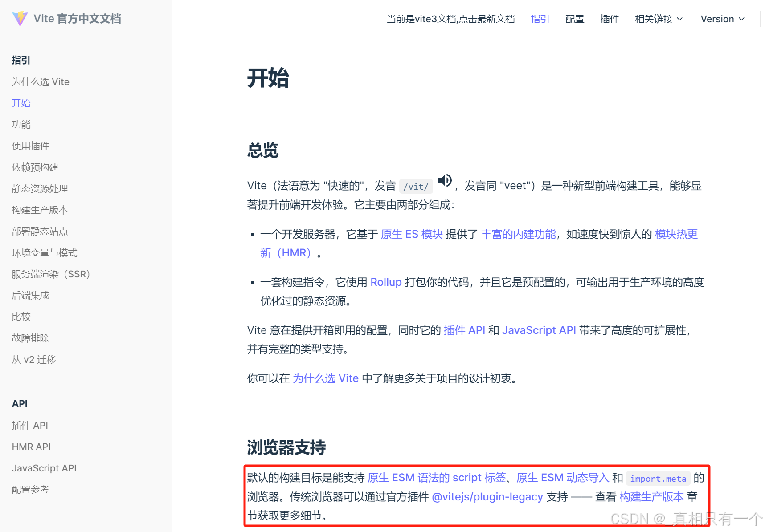Click the 浏览器支持 section heading
Screen dimensions: 765x532
(286, 447)
